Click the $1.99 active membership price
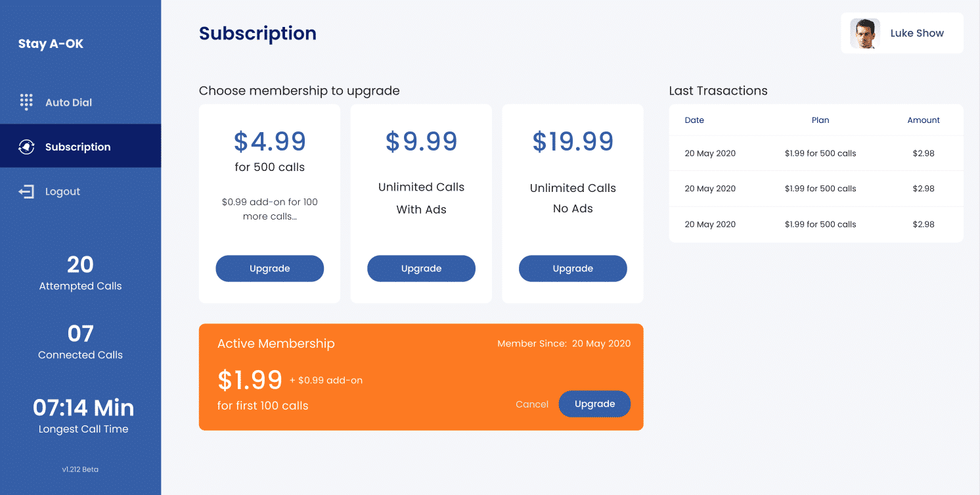The image size is (980, 495). (x=250, y=380)
